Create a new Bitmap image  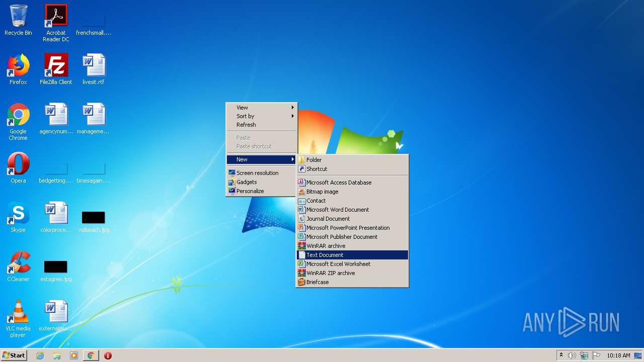pyautogui.click(x=352, y=192)
